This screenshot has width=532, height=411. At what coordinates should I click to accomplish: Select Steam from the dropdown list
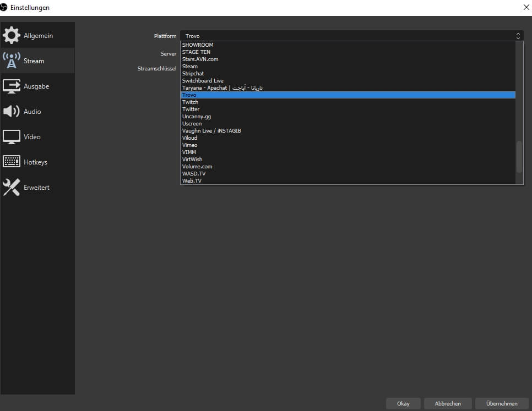click(x=190, y=67)
